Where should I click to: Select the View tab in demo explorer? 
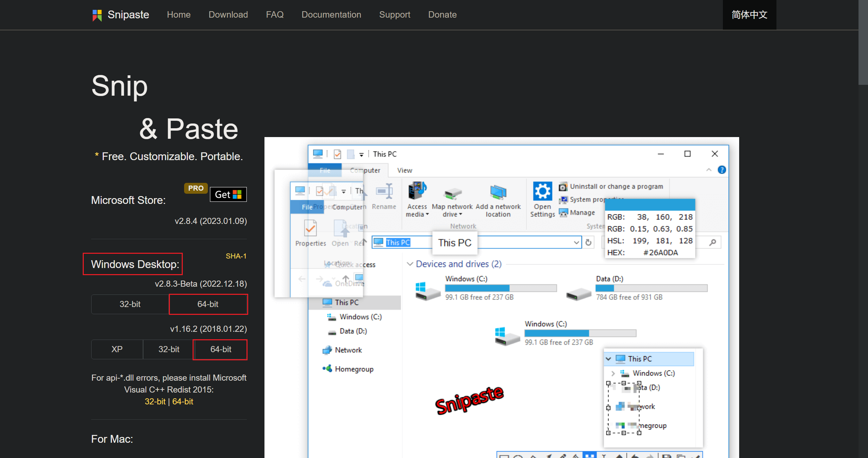click(x=405, y=170)
